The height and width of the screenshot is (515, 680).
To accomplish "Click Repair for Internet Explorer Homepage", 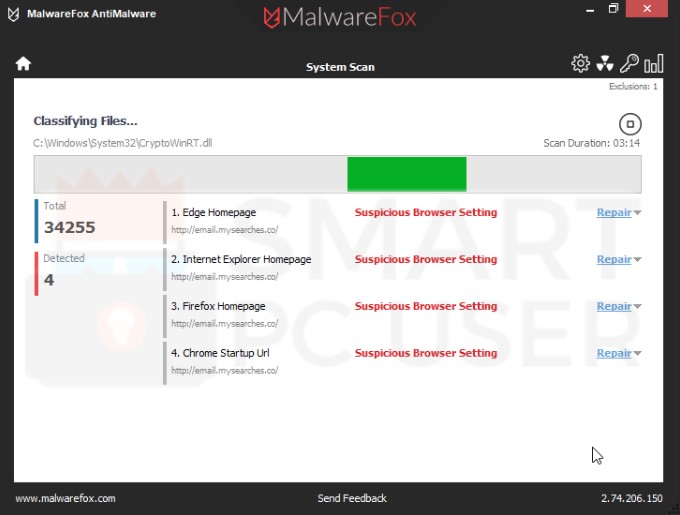I will coord(614,259).
